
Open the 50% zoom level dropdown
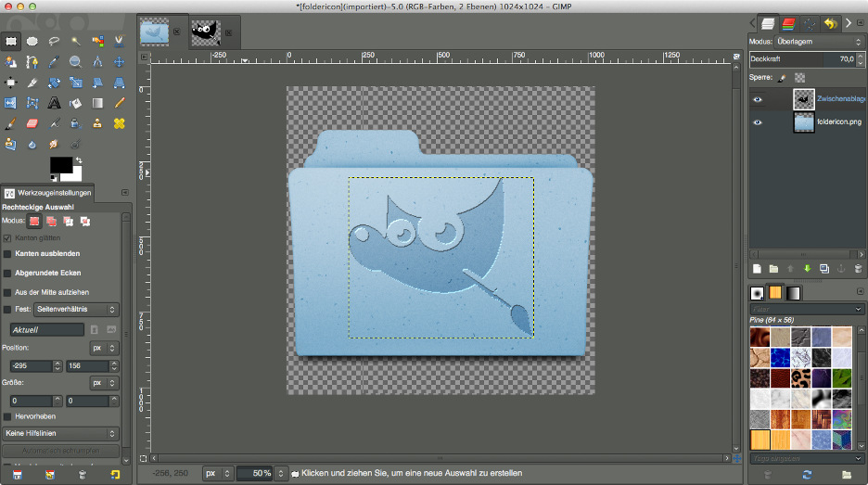coord(281,473)
